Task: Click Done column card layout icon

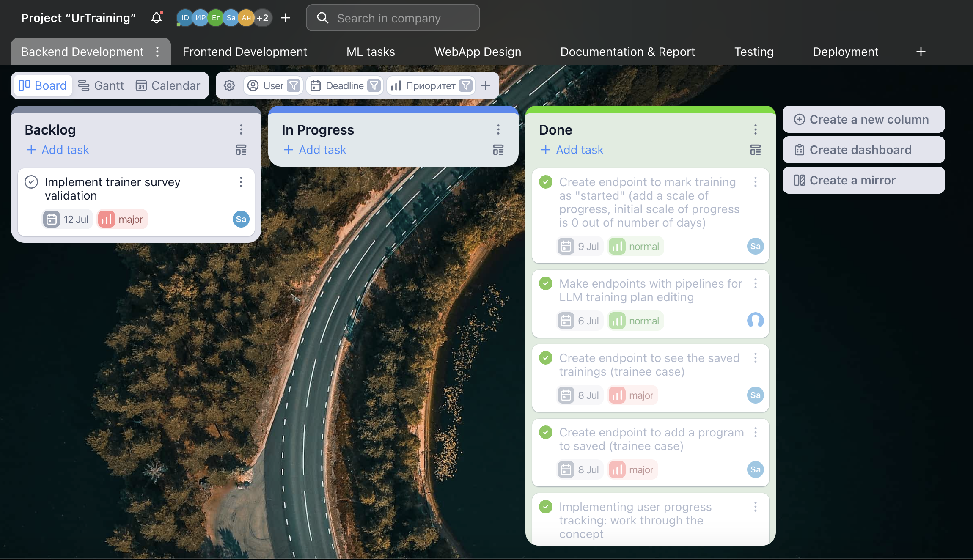Action: coord(756,150)
